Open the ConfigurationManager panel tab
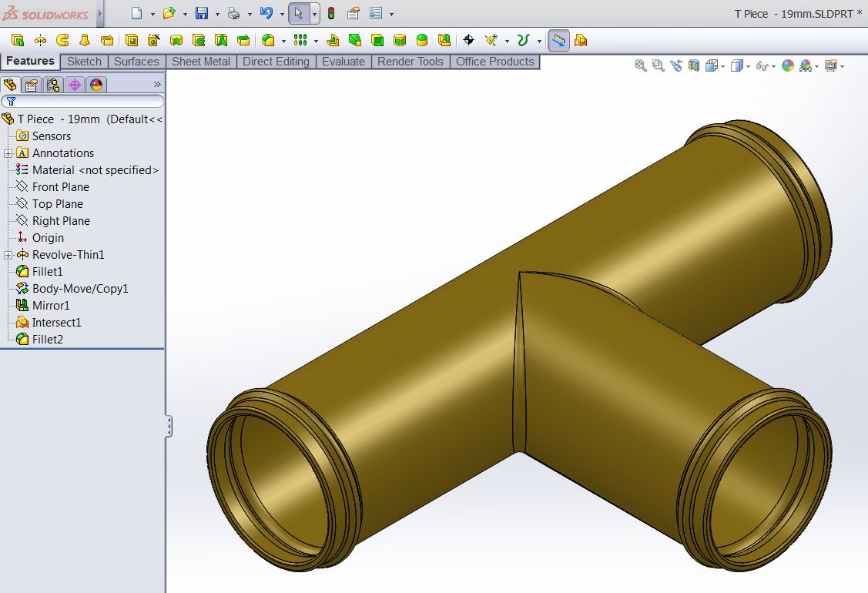 click(x=52, y=85)
